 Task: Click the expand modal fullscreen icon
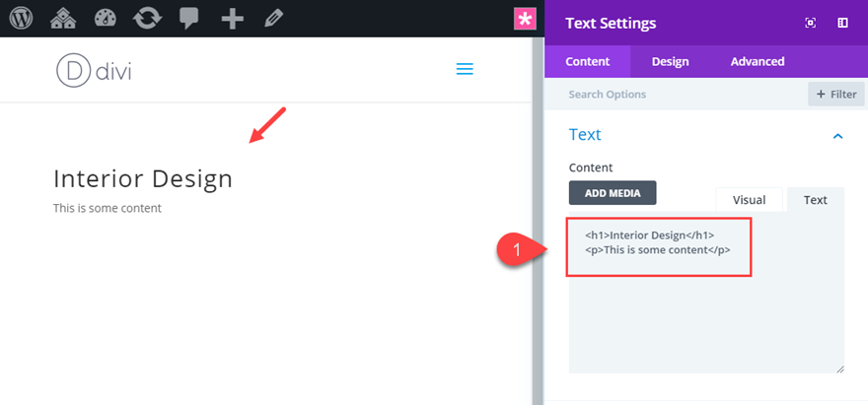pos(811,23)
